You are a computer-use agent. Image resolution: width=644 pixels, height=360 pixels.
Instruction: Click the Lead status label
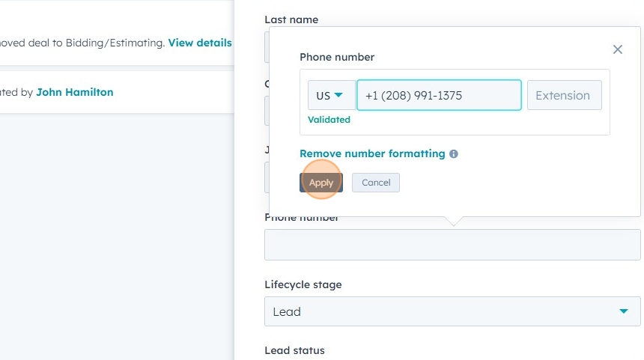(294, 350)
